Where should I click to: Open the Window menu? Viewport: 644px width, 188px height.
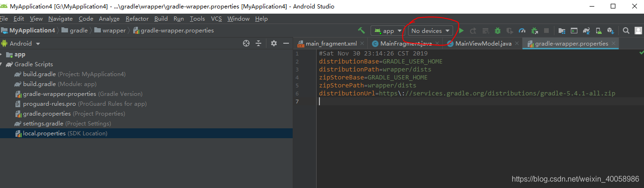point(238,19)
